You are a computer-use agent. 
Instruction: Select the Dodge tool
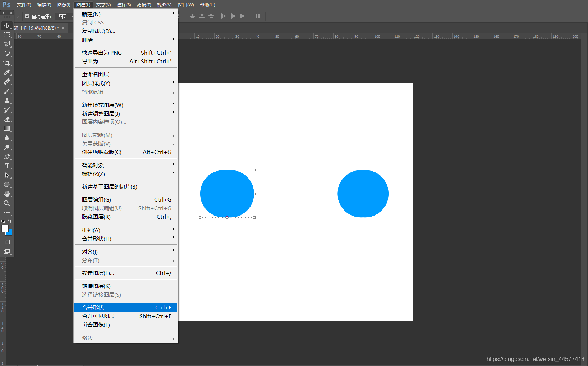[7, 147]
